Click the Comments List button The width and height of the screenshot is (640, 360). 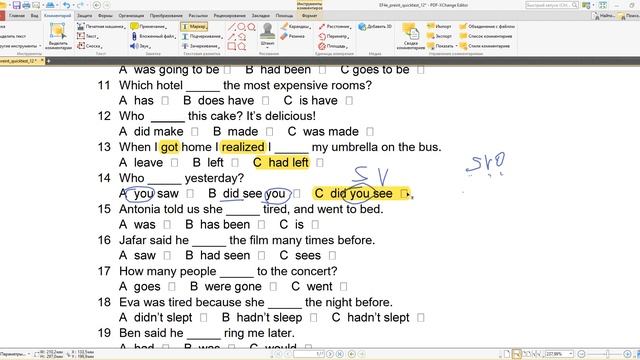click(486, 36)
